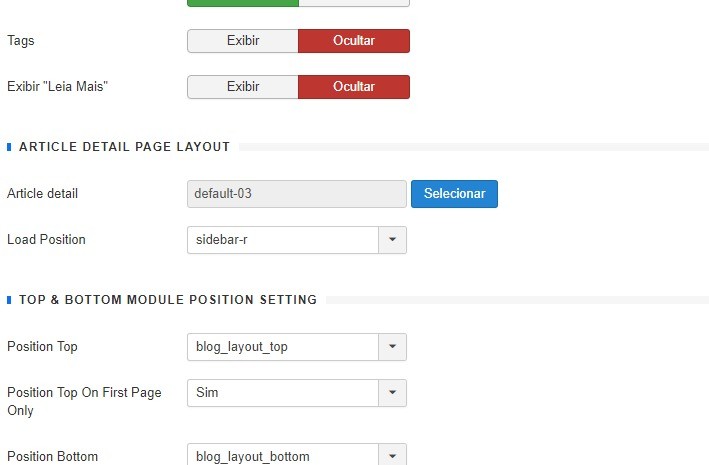Click the "Article detail" label
Viewport: 709px width, 465px height.
click(42, 194)
